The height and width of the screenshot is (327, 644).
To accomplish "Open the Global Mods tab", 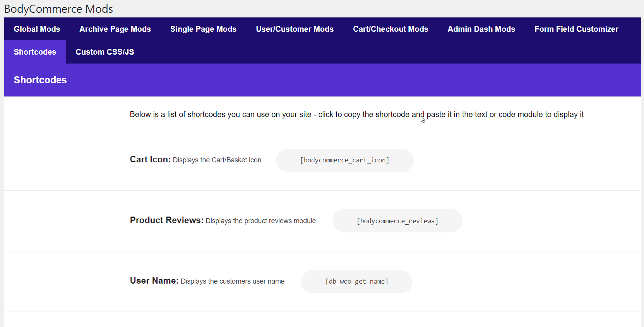I will point(37,29).
